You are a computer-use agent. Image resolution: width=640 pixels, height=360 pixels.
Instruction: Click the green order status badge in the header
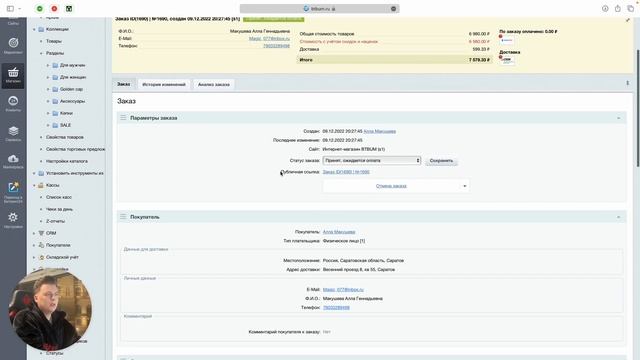(x=273, y=19)
